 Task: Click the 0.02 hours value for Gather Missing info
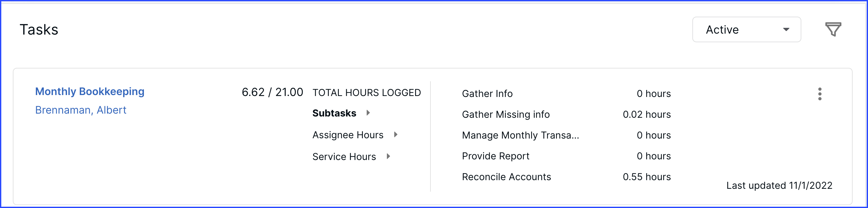tap(647, 115)
